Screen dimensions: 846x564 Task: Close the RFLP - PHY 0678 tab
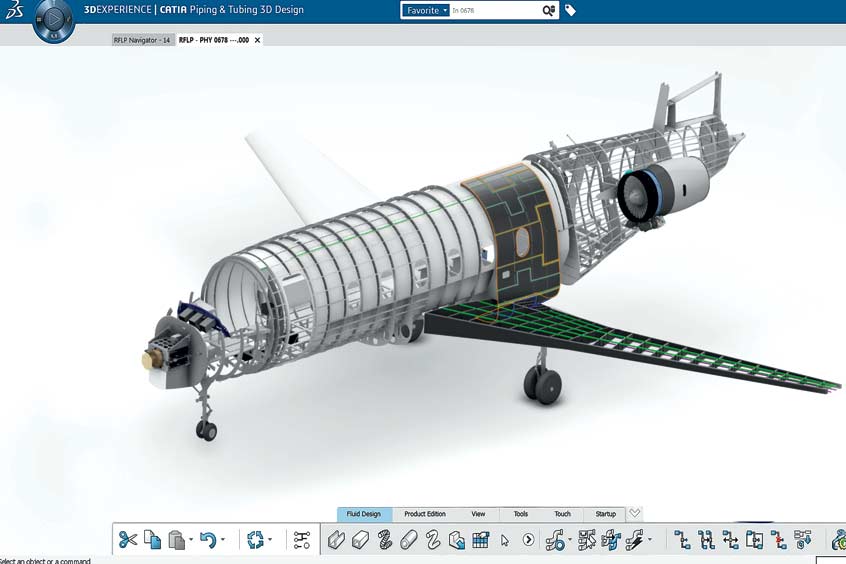point(257,40)
